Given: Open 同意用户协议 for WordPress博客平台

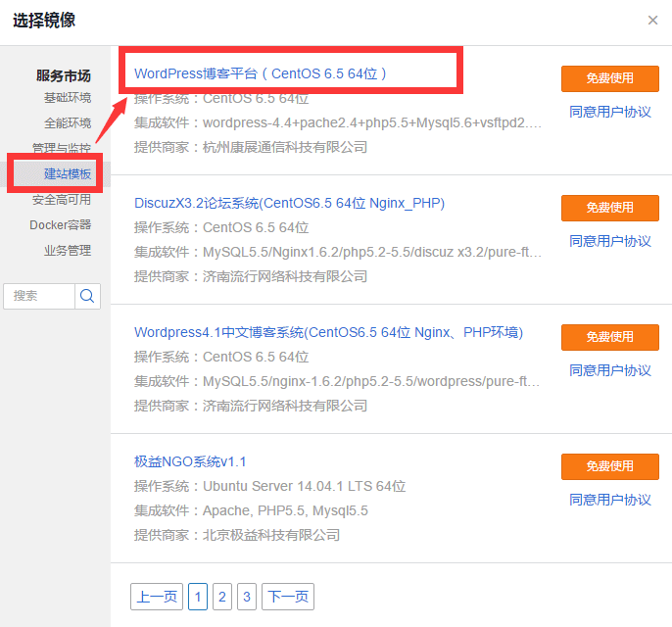Looking at the screenshot, I should [610, 112].
